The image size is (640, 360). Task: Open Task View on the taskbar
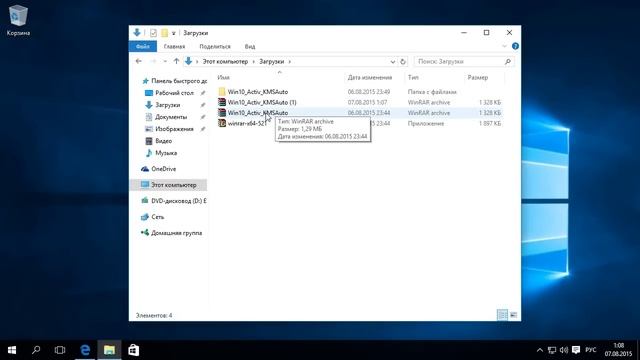(60, 350)
